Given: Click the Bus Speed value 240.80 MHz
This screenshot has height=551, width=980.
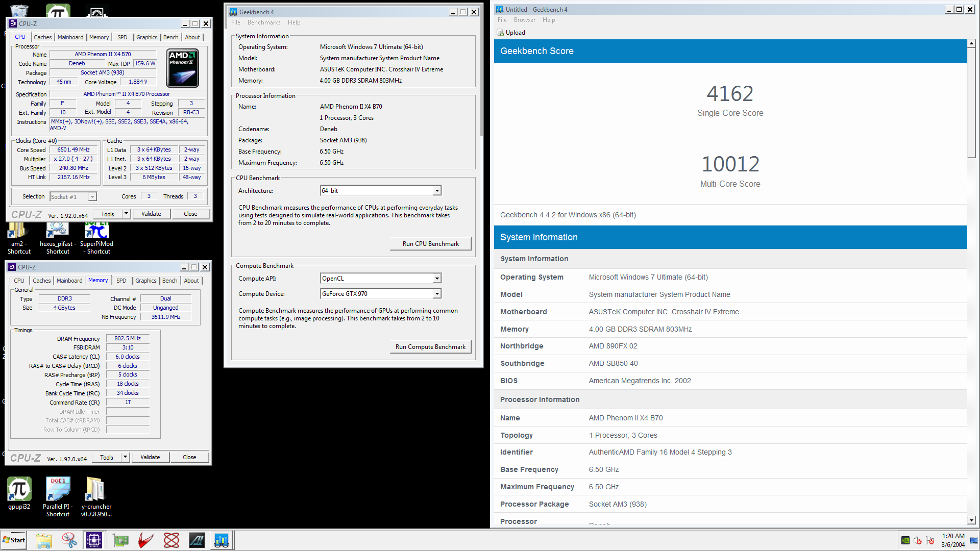Looking at the screenshot, I should [73, 168].
